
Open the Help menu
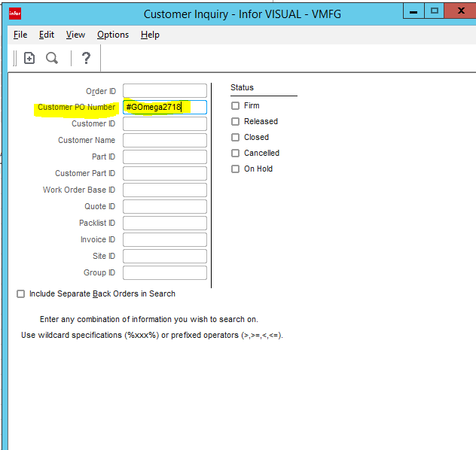pos(150,35)
